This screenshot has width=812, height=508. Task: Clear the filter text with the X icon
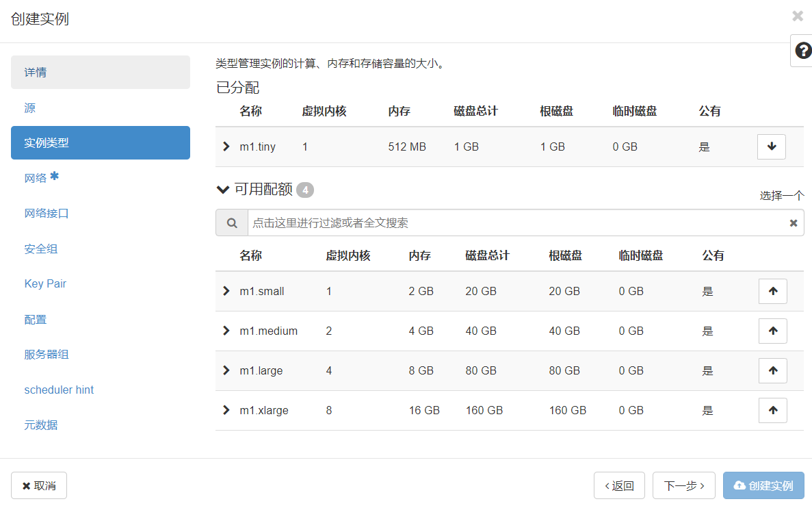click(x=793, y=222)
